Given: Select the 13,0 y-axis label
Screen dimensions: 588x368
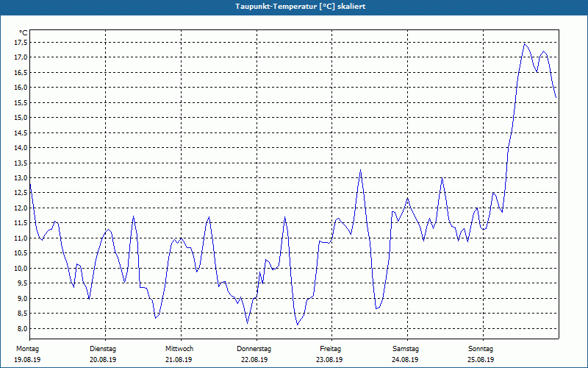Looking at the screenshot, I should pos(21,178).
